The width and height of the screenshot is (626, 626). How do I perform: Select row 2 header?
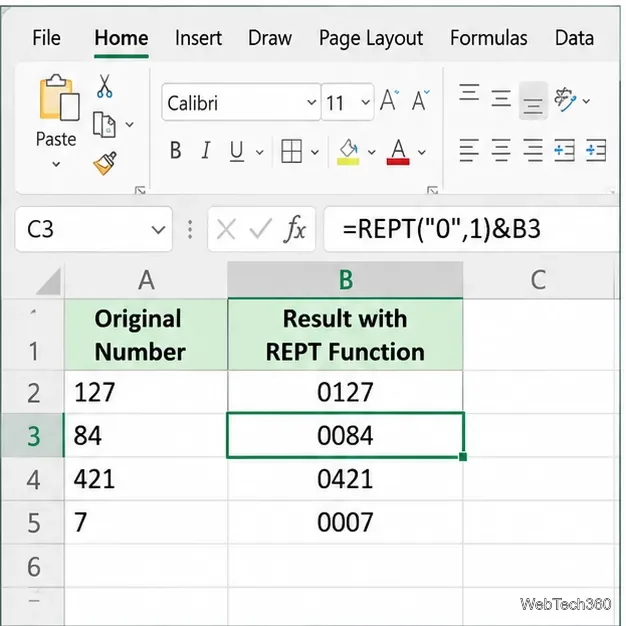(33, 392)
